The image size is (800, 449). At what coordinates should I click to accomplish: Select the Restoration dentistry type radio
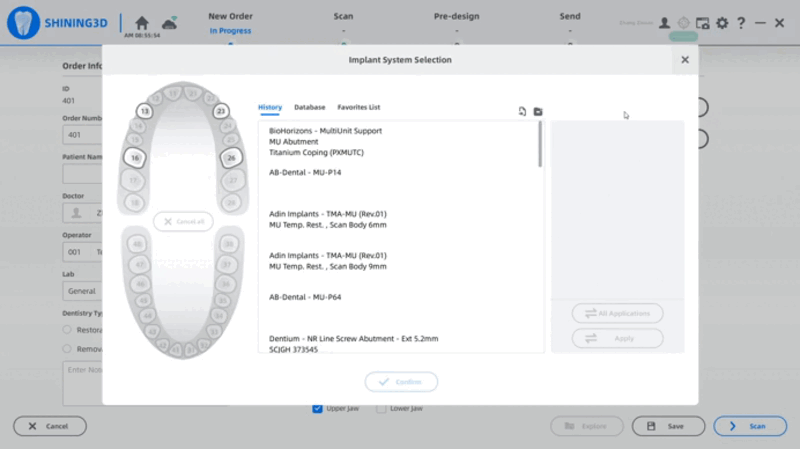click(x=67, y=330)
